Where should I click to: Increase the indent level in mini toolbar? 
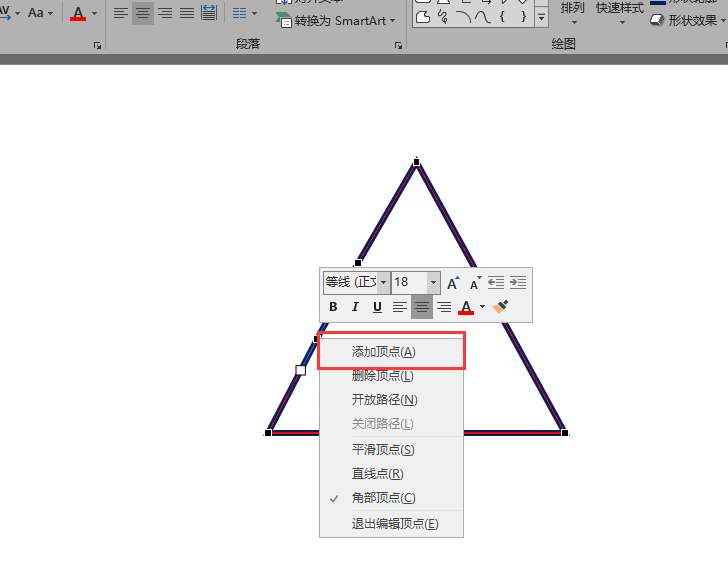point(518,282)
